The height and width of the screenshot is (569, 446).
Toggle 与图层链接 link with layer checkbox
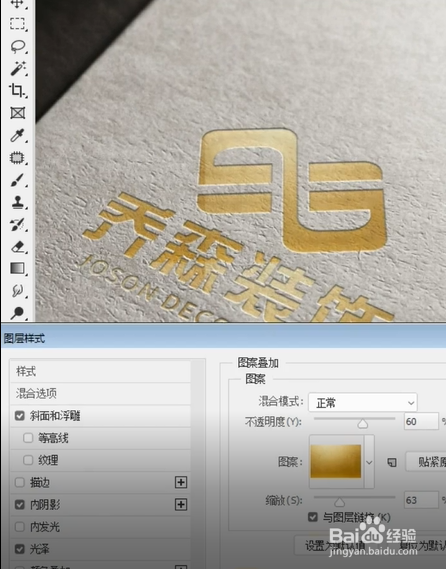coord(312,517)
